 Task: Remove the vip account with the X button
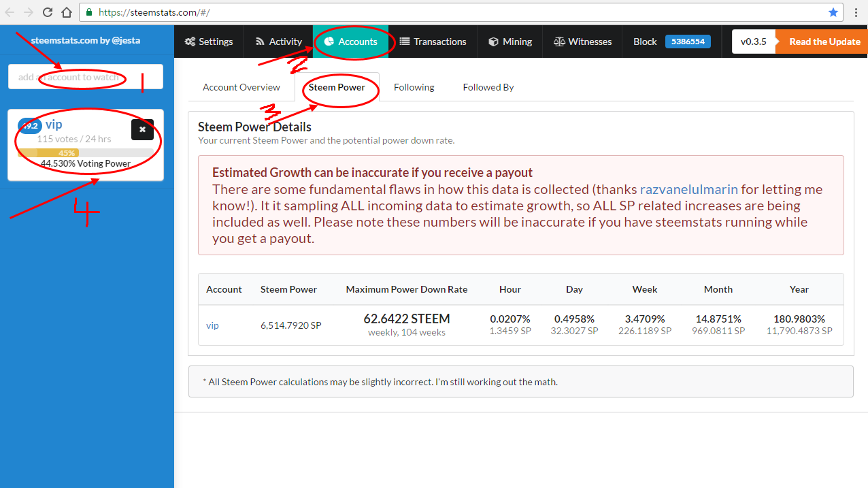pos(142,129)
